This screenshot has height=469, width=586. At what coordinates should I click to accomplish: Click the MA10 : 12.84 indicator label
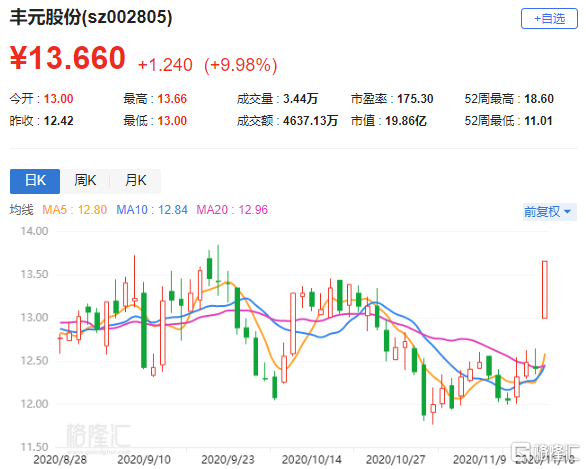152,210
